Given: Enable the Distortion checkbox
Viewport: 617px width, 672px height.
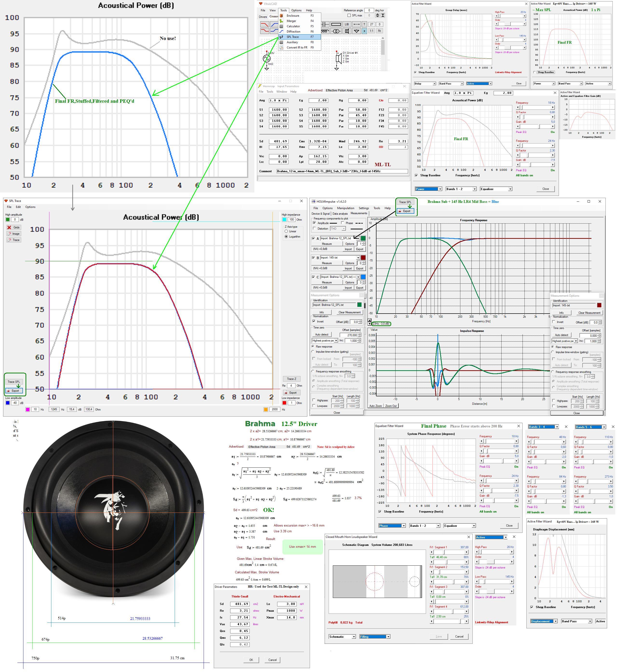Looking at the screenshot, I should click(315, 228).
